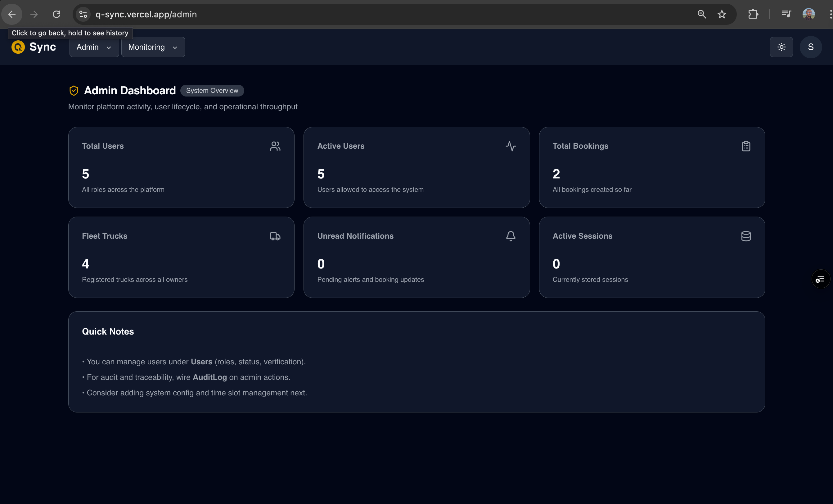
Task: Click the Admin Dashboard shield icon
Action: click(x=74, y=90)
